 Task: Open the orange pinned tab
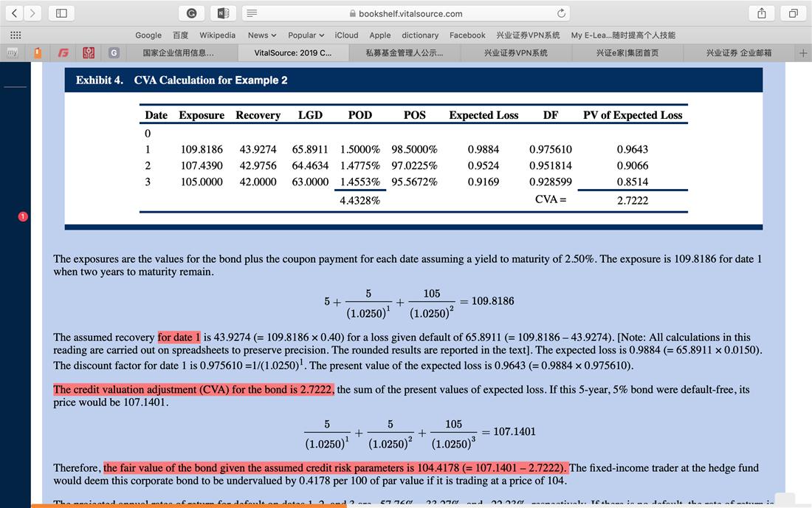point(38,53)
